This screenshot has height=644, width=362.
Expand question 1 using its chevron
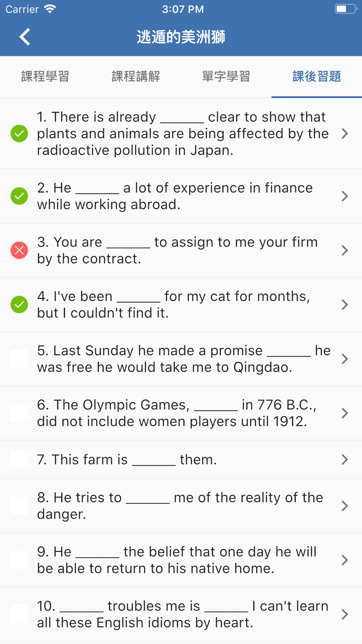click(345, 134)
